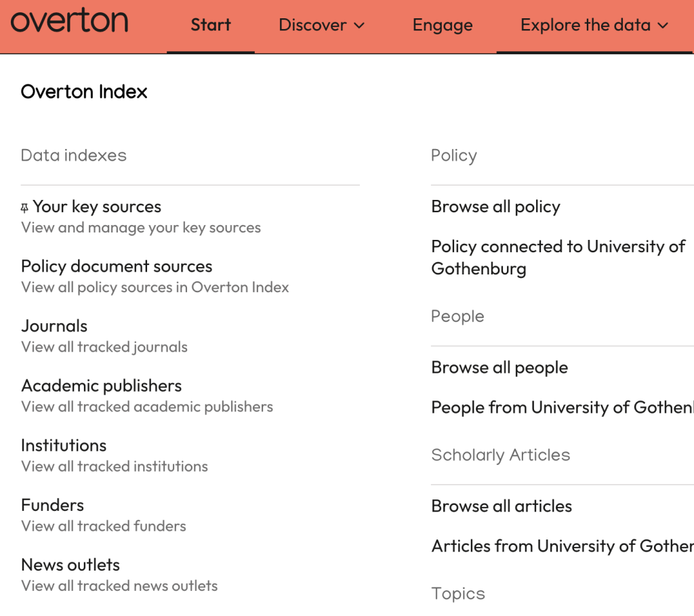Viewport: 694px width, 616px height.
Task: Open Articles from University of Gothenburg
Action: pyautogui.click(x=562, y=546)
